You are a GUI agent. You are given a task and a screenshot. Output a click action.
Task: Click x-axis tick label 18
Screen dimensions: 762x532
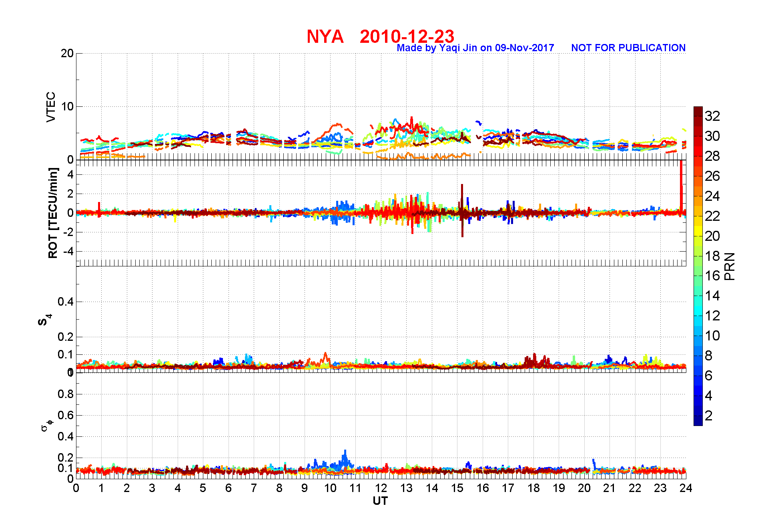point(533,488)
